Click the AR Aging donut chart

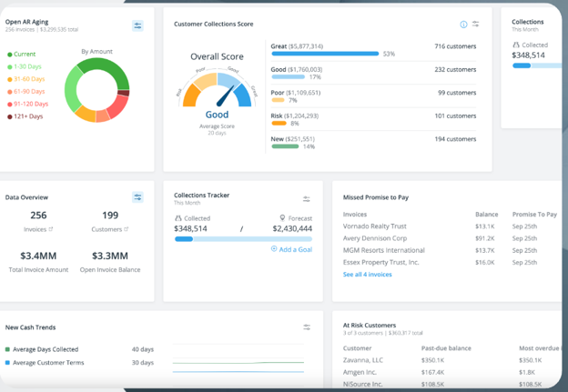[x=102, y=89]
